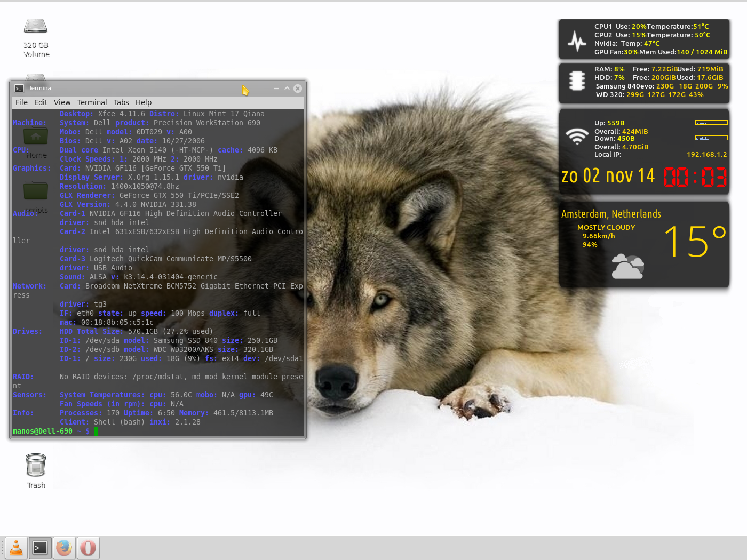Click 'Samsung 840evo' line in system widget
Screen dimensions: 747x560
pyautogui.click(x=662, y=86)
